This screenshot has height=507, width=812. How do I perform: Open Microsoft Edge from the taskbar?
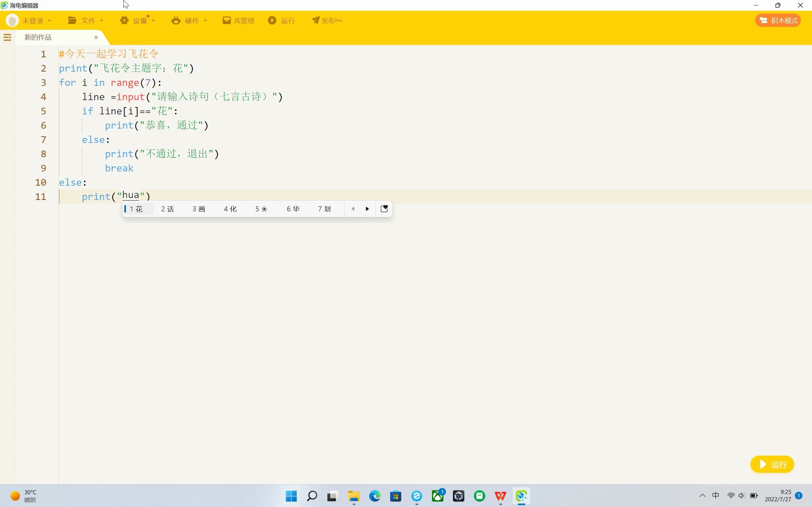pos(375,496)
